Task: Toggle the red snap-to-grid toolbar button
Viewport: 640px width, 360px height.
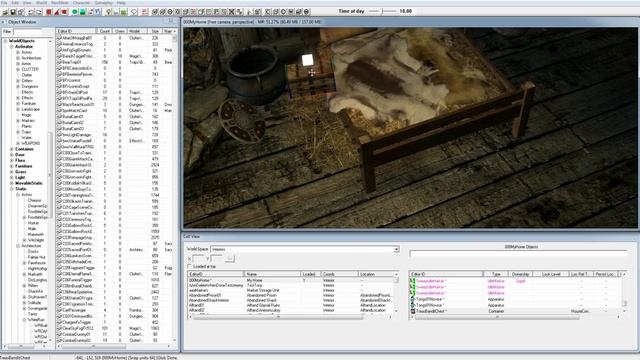Action: click(49, 12)
